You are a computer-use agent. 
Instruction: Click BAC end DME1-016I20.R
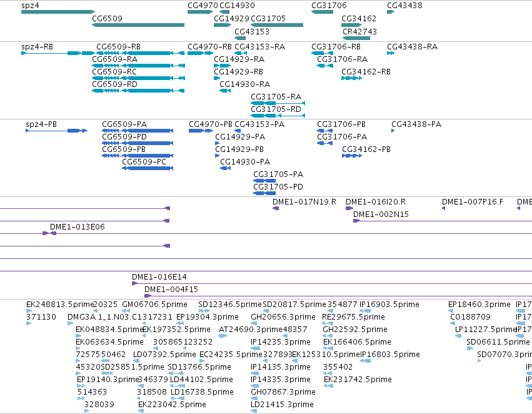(349, 208)
